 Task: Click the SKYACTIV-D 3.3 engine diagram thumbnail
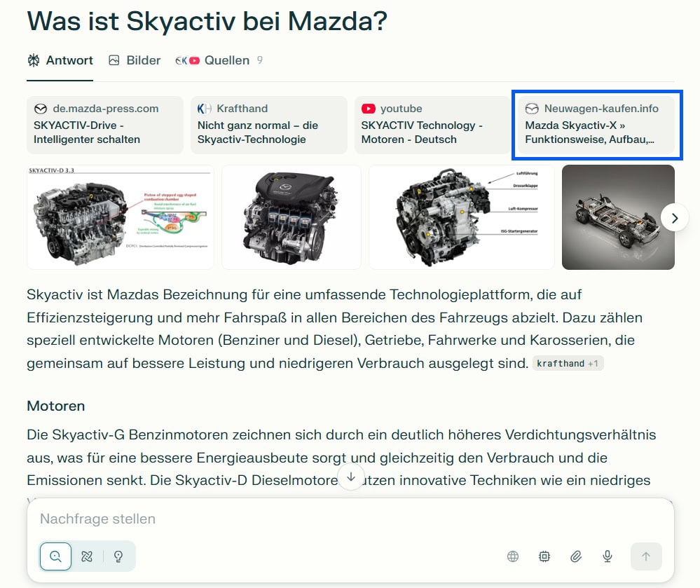pyautogui.click(x=120, y=217)
